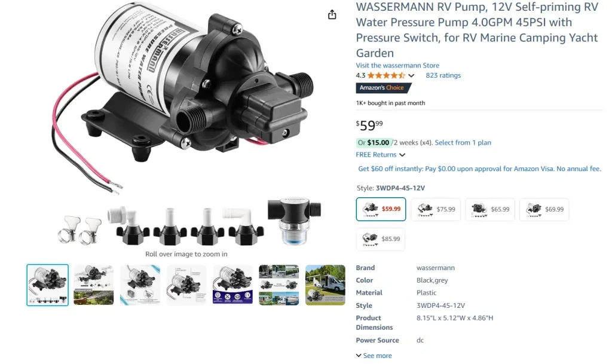Click Select from 1 plan link
The image size is (612, 364).
pyautogui.click(x=463, y=143)
